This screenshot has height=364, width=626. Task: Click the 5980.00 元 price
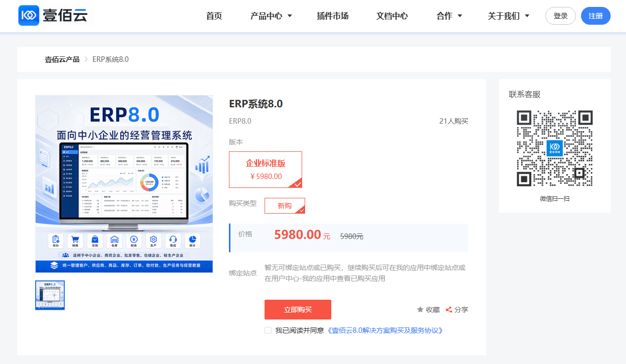[302, 235]
